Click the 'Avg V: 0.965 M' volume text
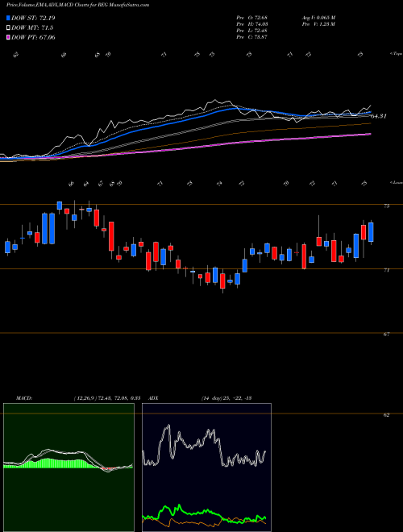The width and height of the screenshot is (403, 532). (318, 18)
